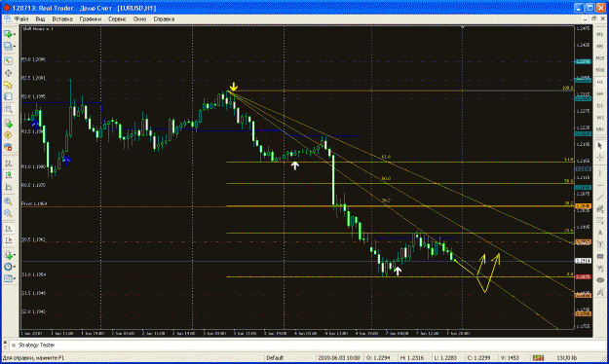The height and width of the screenshot is (364, 609).
Task: Select the Trendline drawing tool
Action: pyautogui.click(x=600, y=197)
